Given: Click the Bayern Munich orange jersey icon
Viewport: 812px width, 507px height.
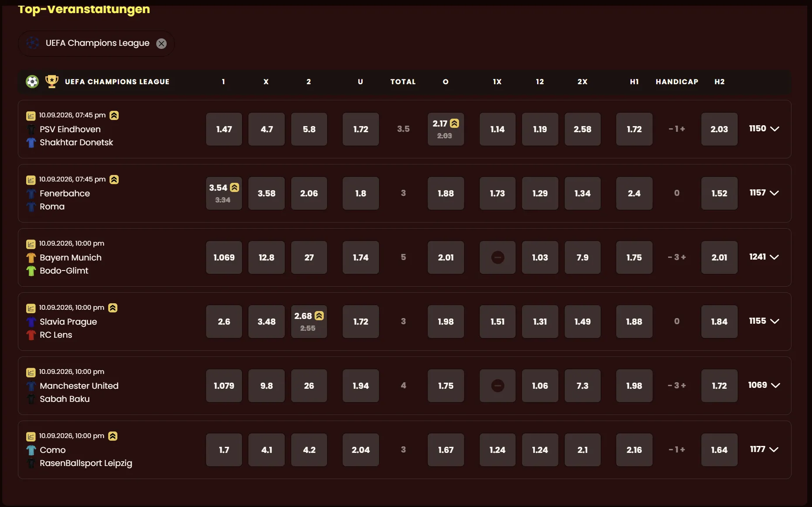Looking at the screenshot, I should click(x=31, y=257).
